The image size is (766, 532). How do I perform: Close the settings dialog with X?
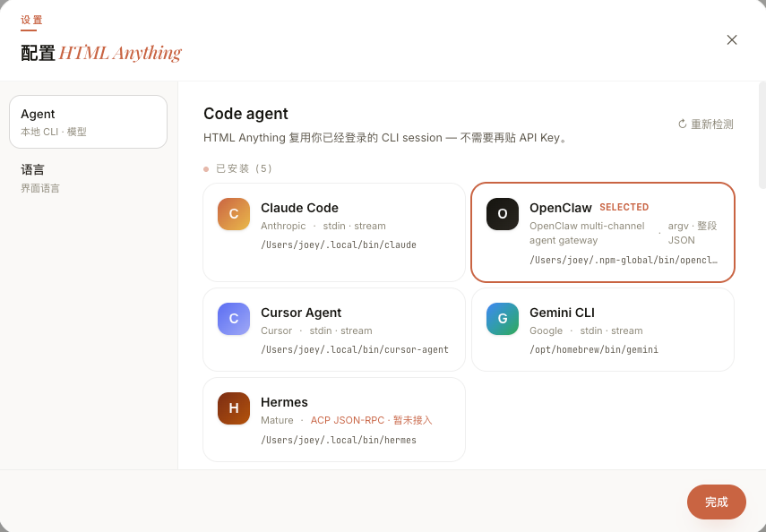click(731, 40)
